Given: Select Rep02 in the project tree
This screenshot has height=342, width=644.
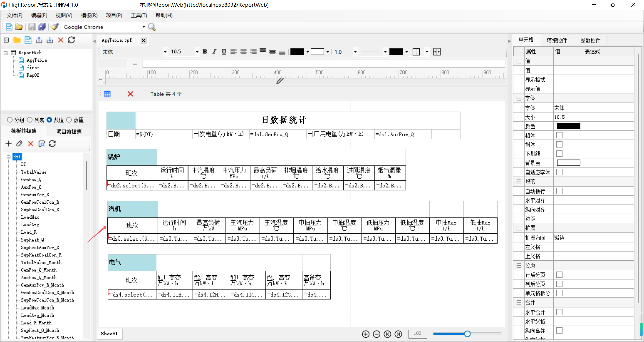Looking at the screenshot, I should (x=33, y=75).
